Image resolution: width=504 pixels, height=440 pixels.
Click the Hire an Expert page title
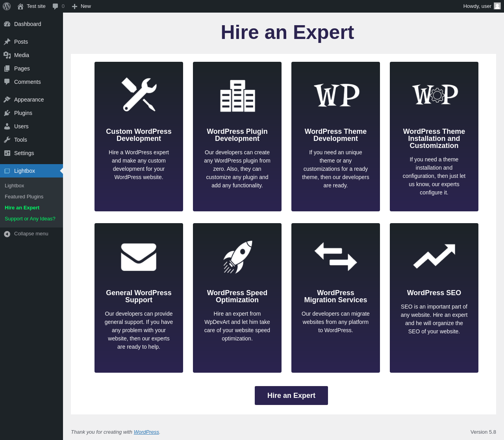tap(287, 32)
